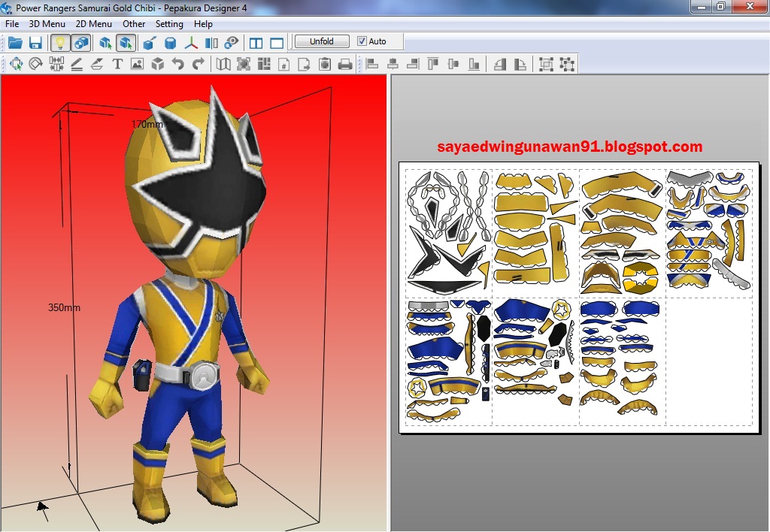This screenshot has height=532, width=770.
Task: Select the text T tool
Action: point(117,64)
